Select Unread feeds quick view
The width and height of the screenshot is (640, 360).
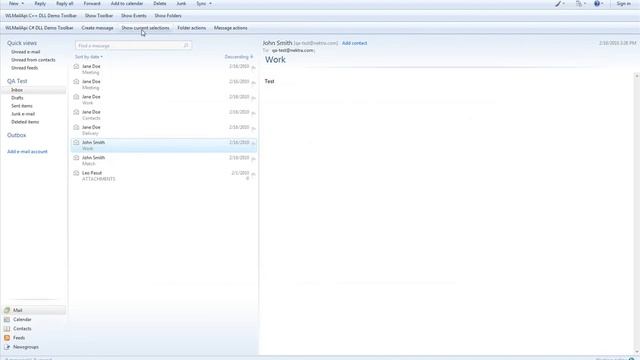[24, 68]
